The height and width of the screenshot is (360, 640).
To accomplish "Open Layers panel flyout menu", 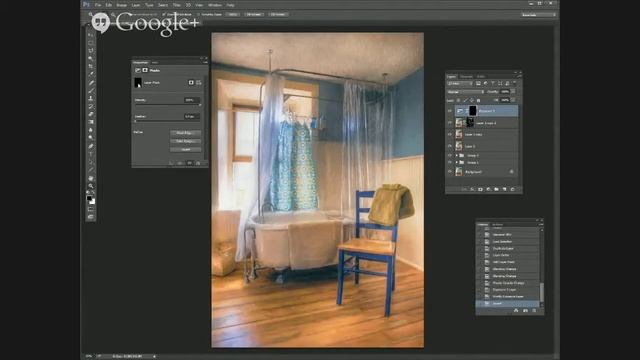I will [x=519, y=76].
